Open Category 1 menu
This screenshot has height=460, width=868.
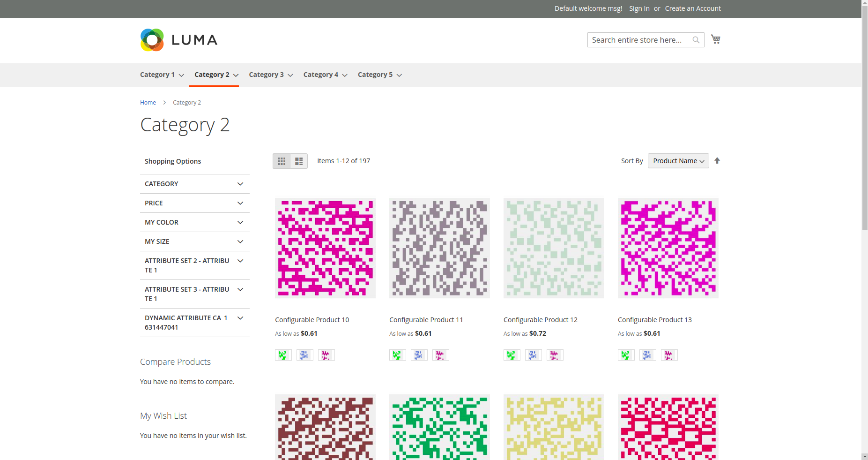coord(162,75)
